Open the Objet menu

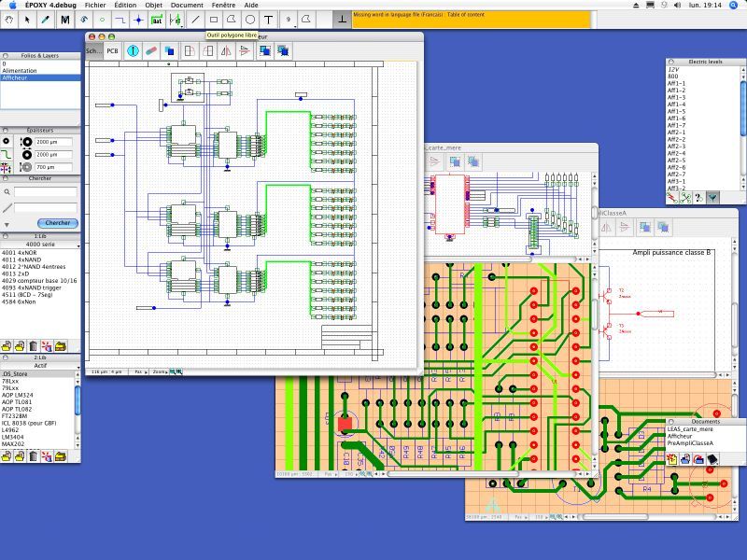click(x=153, y=6)
